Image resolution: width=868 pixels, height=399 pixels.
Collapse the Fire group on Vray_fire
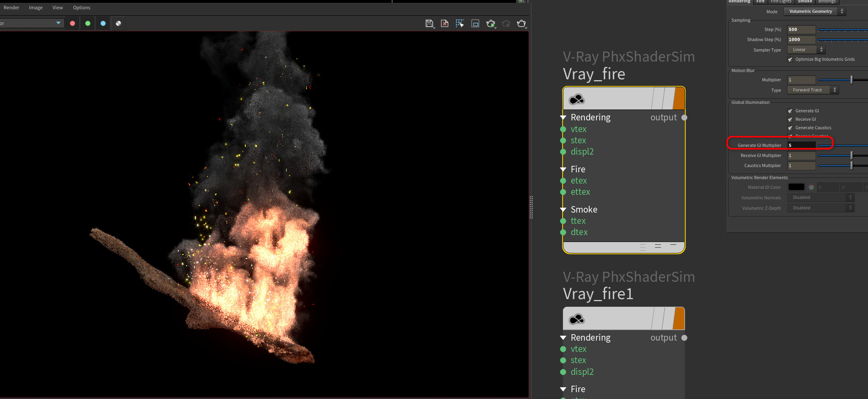tap(563, 170)
